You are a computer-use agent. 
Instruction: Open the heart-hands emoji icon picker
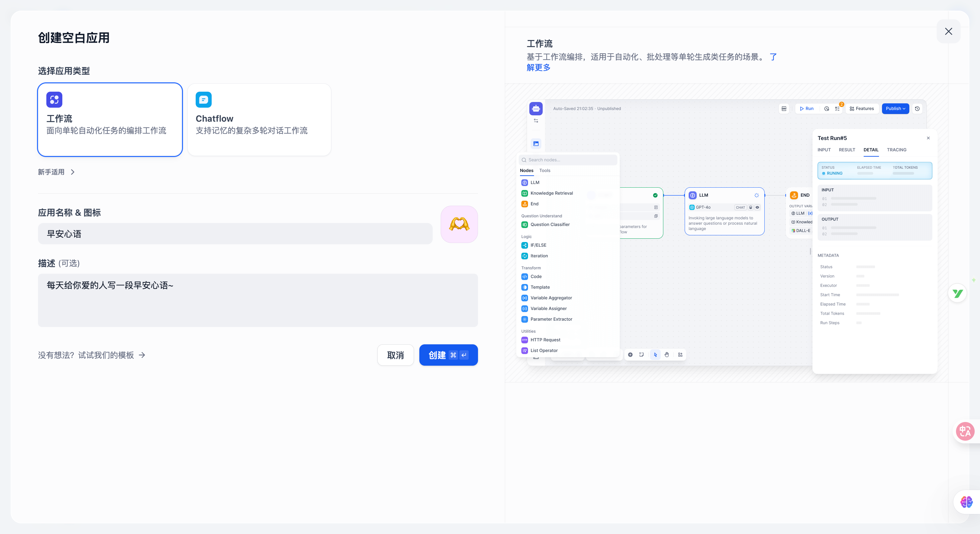pyautogui.click(x=459, y=224)
